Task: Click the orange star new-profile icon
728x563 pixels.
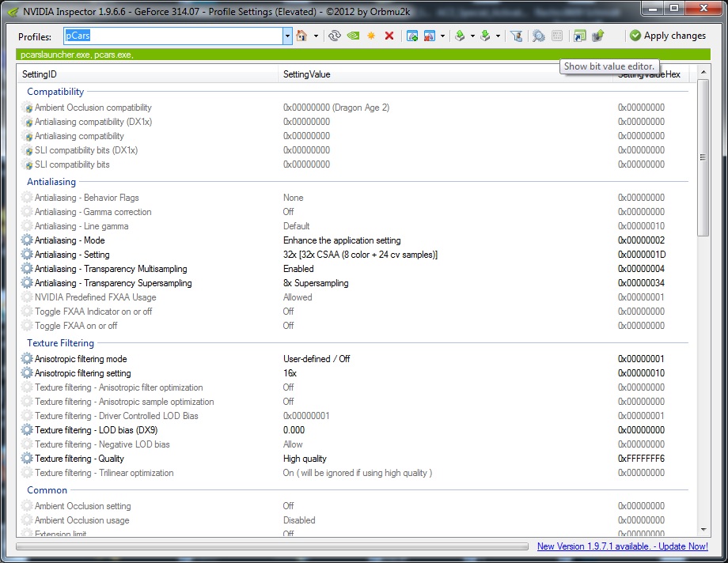Action: [371, 36]
